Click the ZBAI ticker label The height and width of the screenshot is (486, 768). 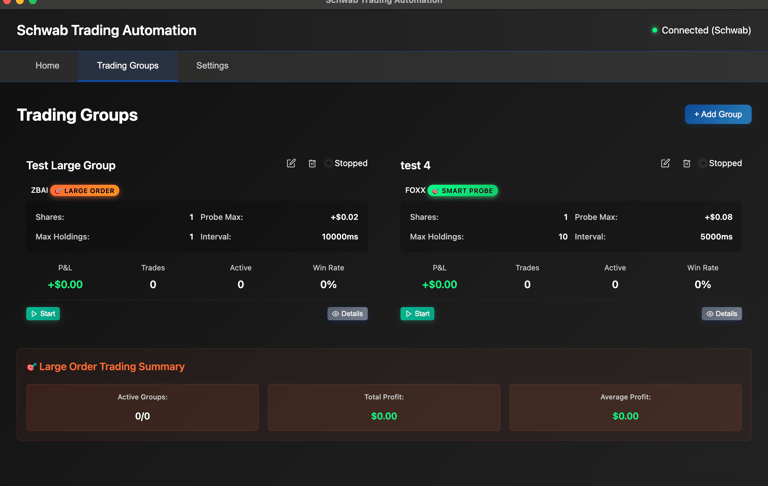[x=40, y=190]
